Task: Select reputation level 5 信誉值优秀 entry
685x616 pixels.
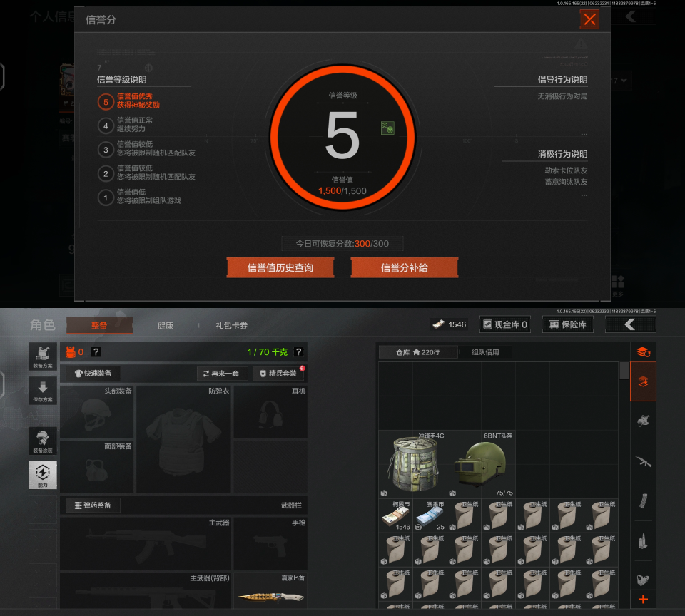Action: 129,101
